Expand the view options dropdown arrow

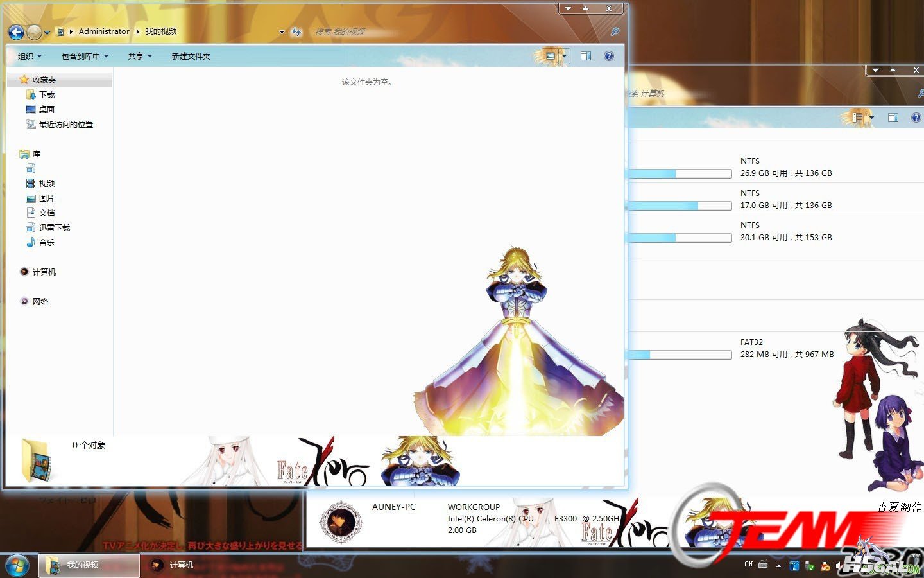565,57
